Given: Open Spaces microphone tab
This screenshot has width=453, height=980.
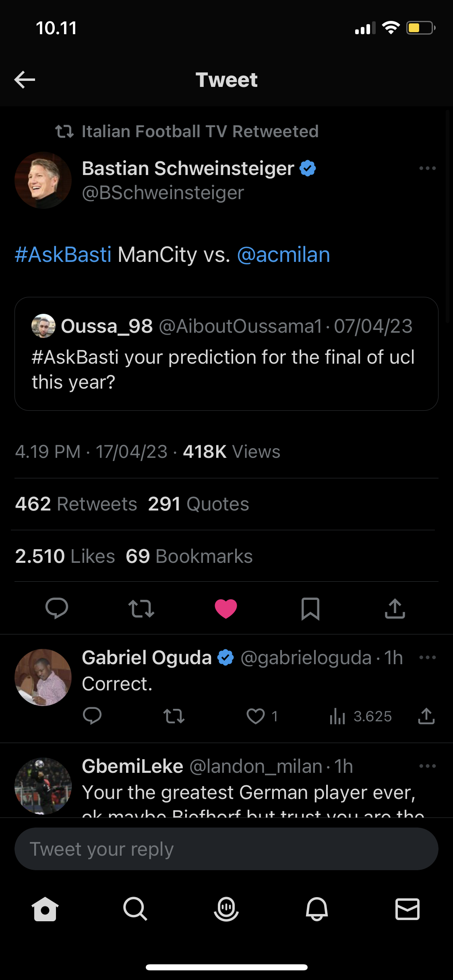Looking at the screenshot, I should (x=226, y=909).
